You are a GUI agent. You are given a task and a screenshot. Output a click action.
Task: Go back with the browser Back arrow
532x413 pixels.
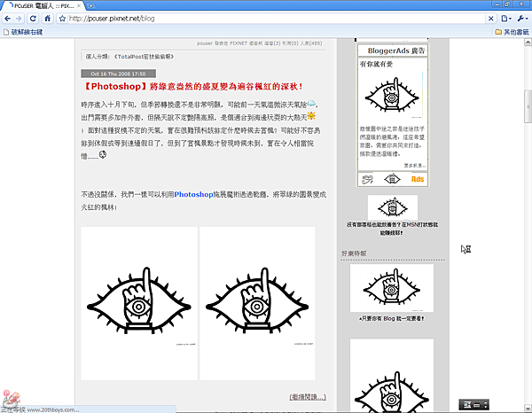coord(7,19)
